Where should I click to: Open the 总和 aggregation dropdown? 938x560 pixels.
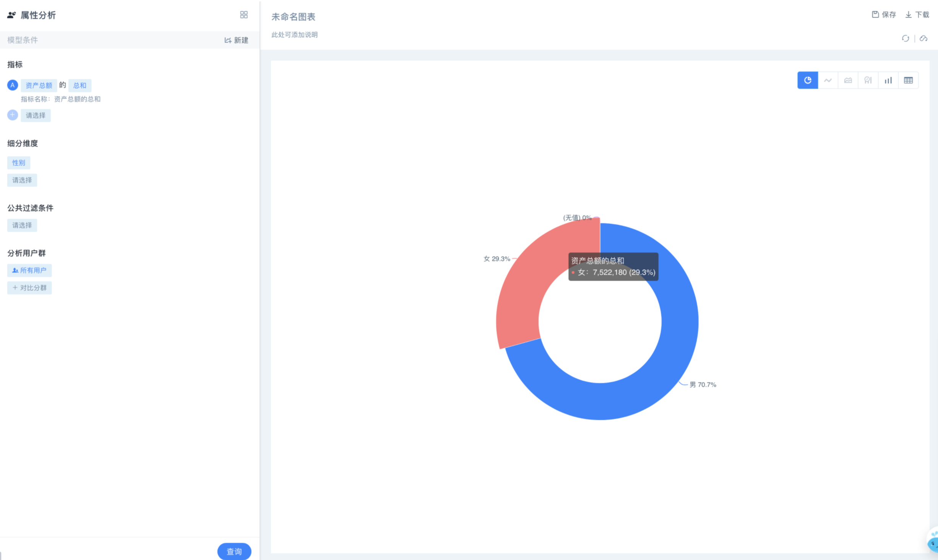coord(80,85)
